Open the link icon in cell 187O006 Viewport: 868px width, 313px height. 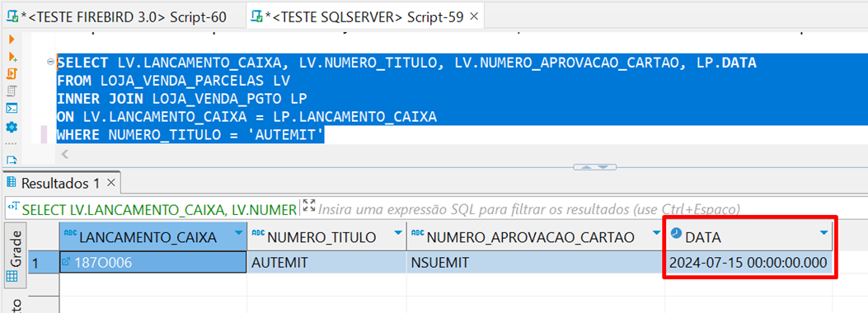pyautogui.click(x=67, y=262)
